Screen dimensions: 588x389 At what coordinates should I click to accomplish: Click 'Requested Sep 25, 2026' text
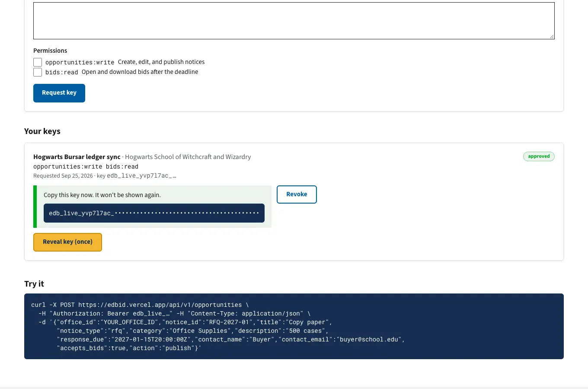pyautogui.click(x=63, y=176)
